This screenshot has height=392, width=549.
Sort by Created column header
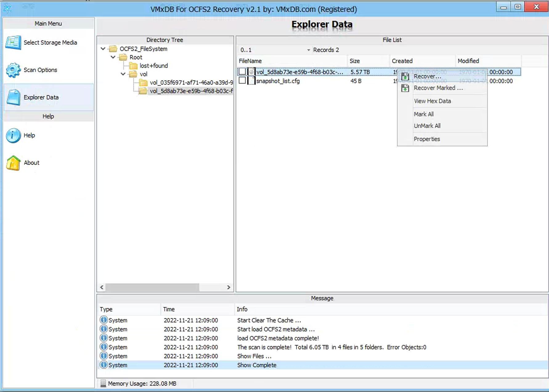422,61
